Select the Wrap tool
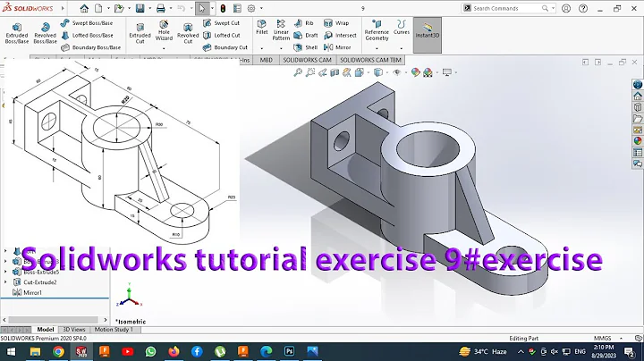 click(x=336, y=23)
